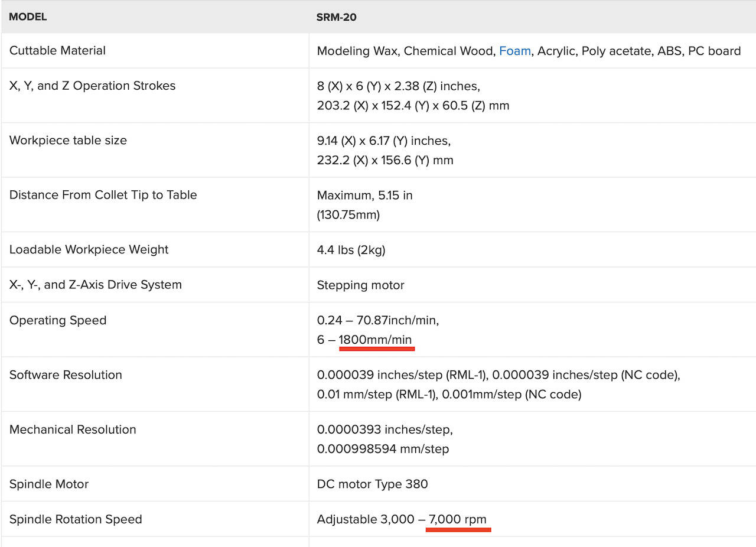Select '0.24 – 70.87inch/min' value

[x=378, y=320]
